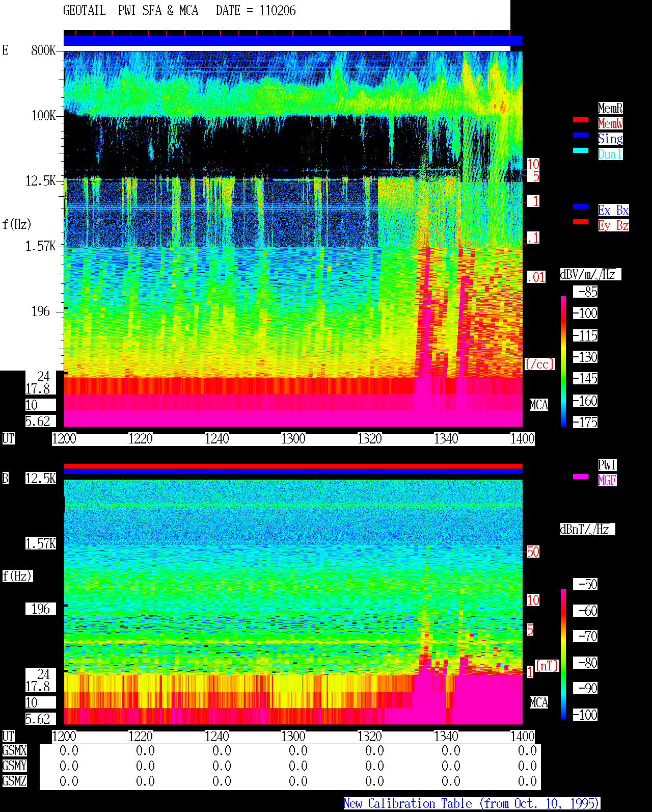
Task: Click the GSMZ row label
Action: tap(14, 781)
